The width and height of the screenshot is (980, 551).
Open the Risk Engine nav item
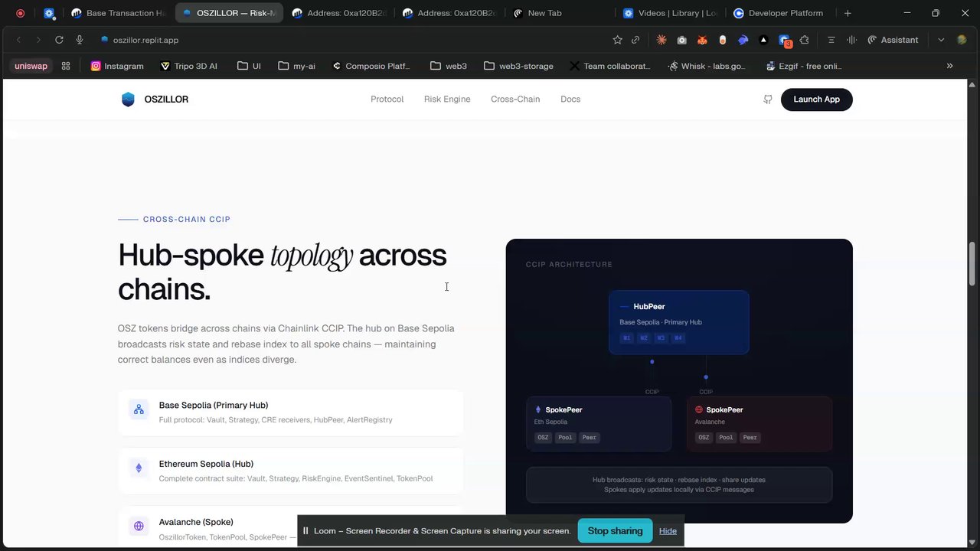click(x=447, y=99)
